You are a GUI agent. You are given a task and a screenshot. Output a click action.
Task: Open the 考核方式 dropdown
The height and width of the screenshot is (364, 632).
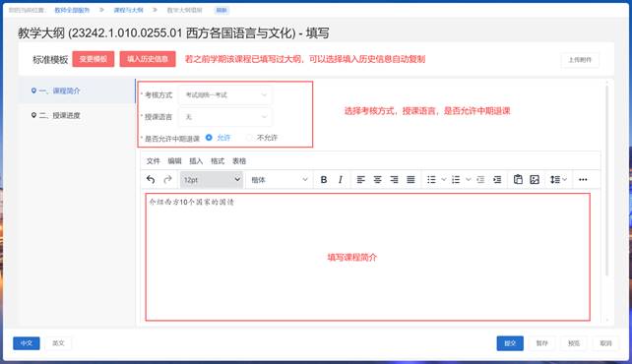[x=224, y=95]
